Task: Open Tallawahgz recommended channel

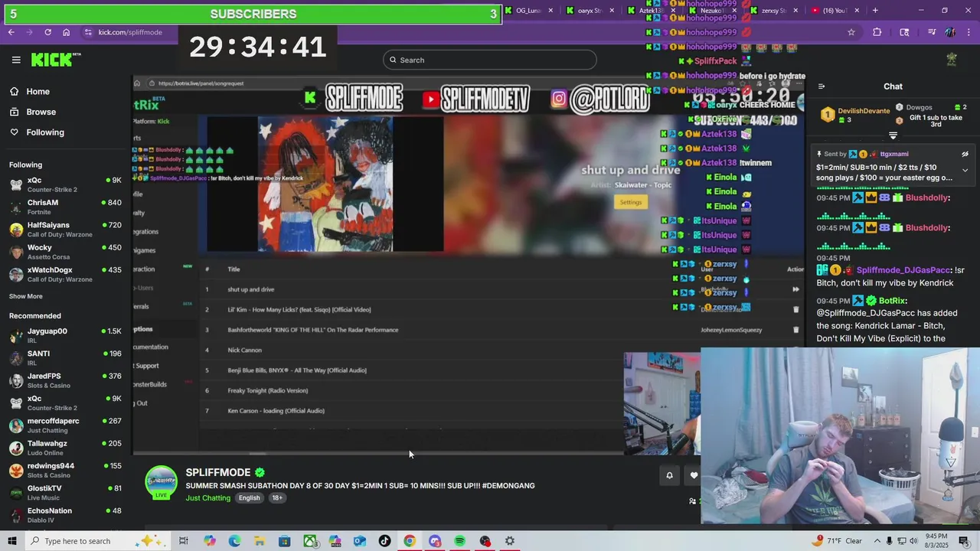Action: point(66,448)
